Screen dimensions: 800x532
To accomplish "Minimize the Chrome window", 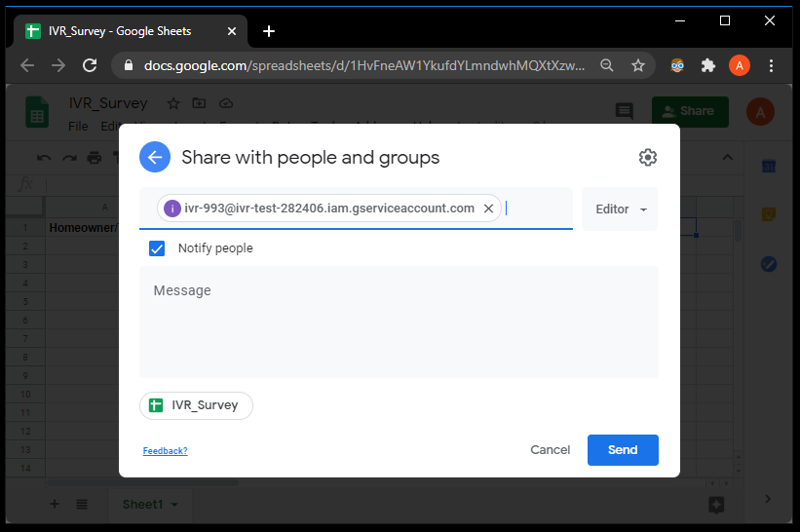I will click(x=679, y=20).
